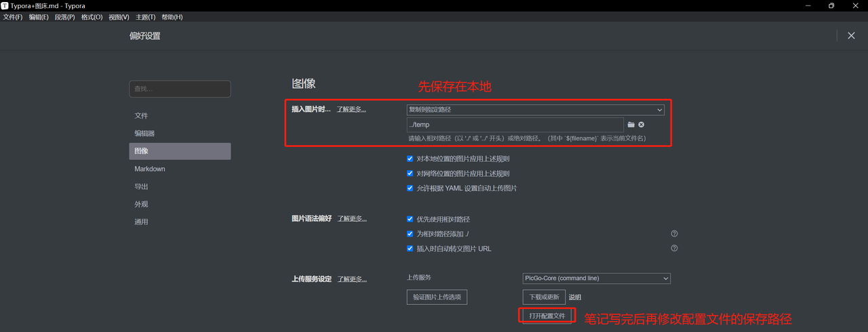Click the folder icon to browse image path
Viewport: 868px width, 332px height.
[631, 125]
